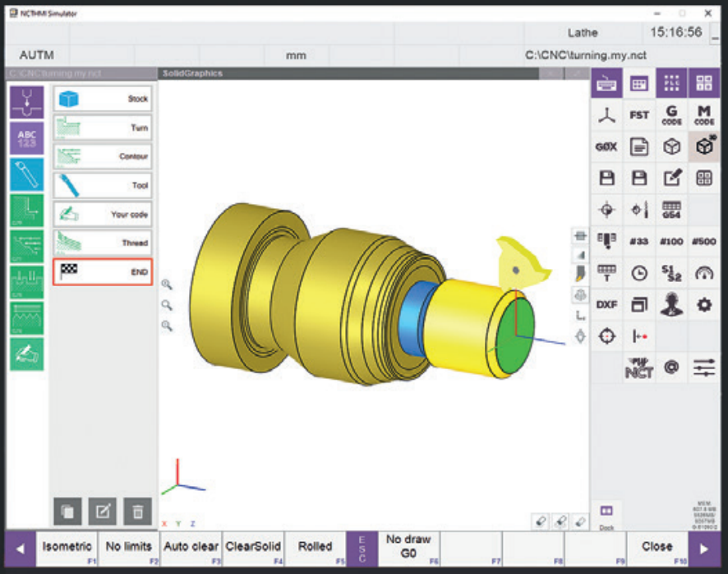
Task: Click the G0X icon
Action: 606,147
